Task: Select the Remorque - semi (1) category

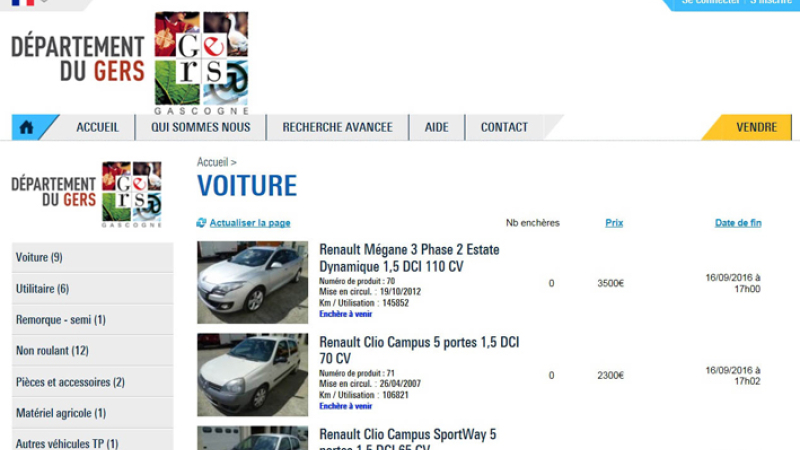Action: [92, 320]
